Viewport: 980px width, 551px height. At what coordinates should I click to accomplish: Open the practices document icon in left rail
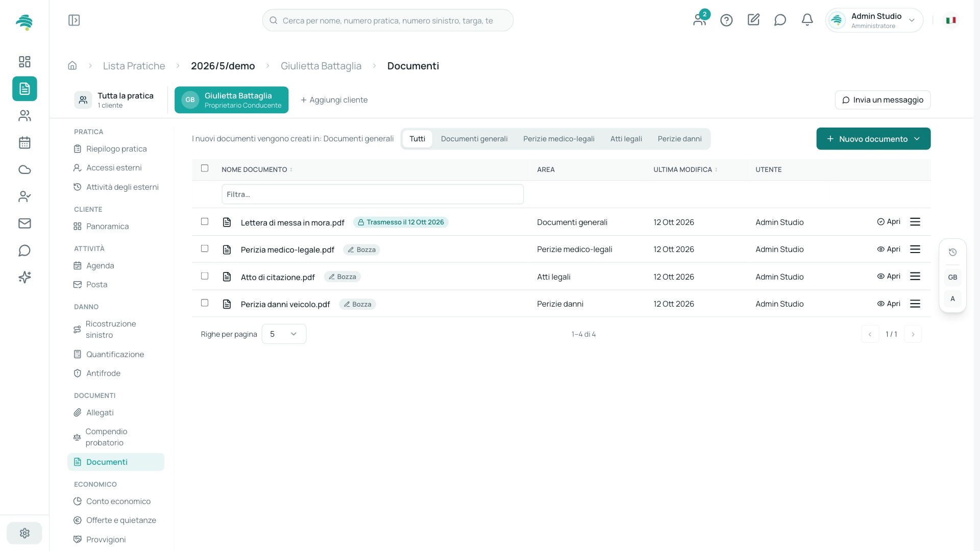click(24, 89)
